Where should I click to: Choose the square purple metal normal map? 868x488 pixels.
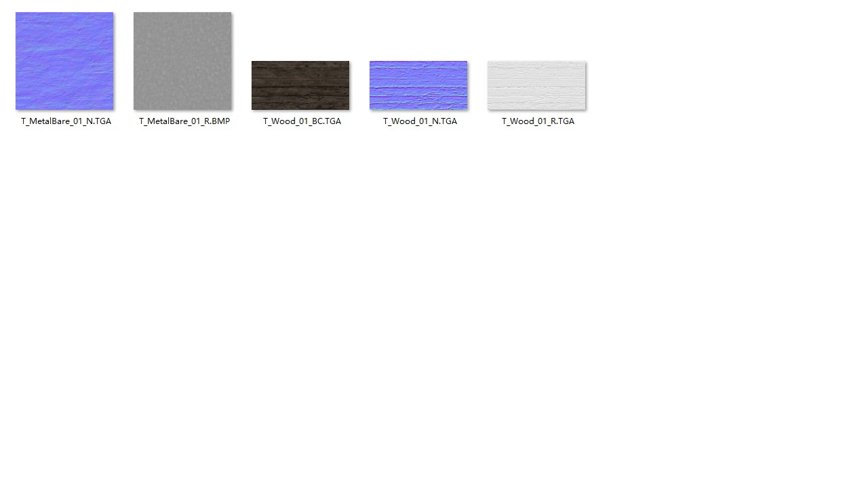[64, 61]
